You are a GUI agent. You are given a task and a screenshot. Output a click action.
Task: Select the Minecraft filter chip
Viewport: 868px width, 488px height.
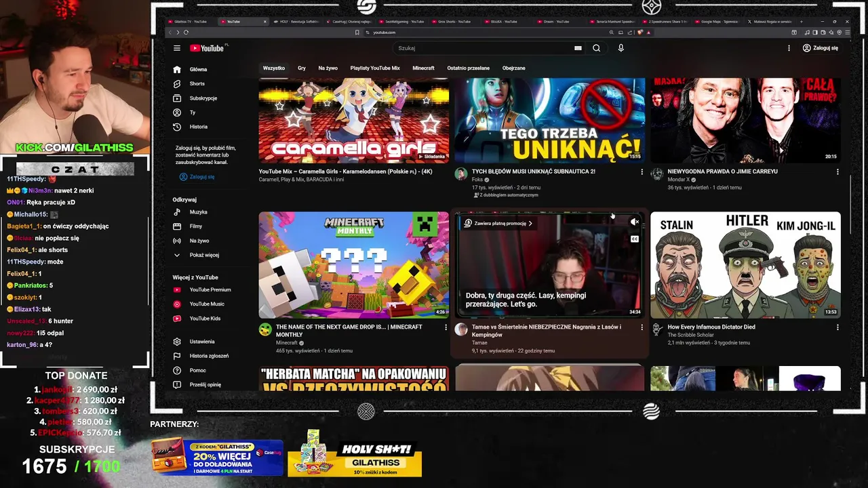point(423,68)
